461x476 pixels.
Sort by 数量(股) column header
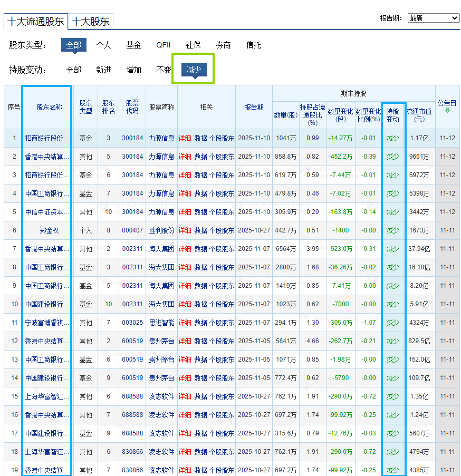(x=286, y=115)
